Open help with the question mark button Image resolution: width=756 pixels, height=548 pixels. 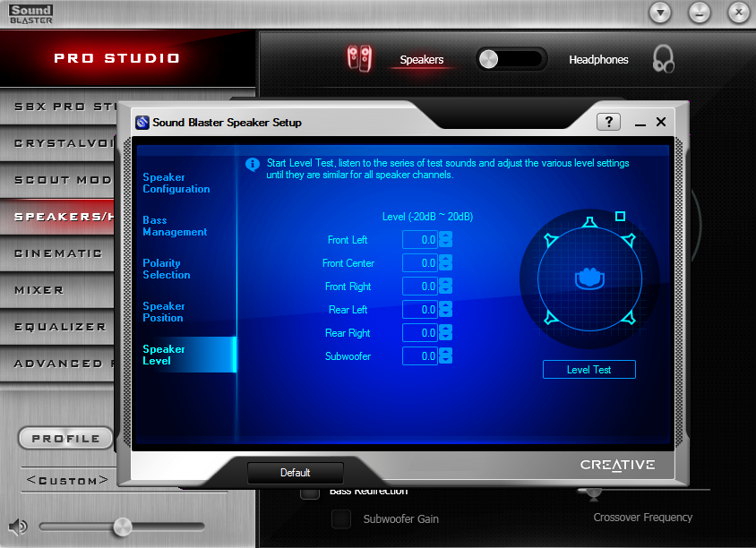(x=607, y=122)
